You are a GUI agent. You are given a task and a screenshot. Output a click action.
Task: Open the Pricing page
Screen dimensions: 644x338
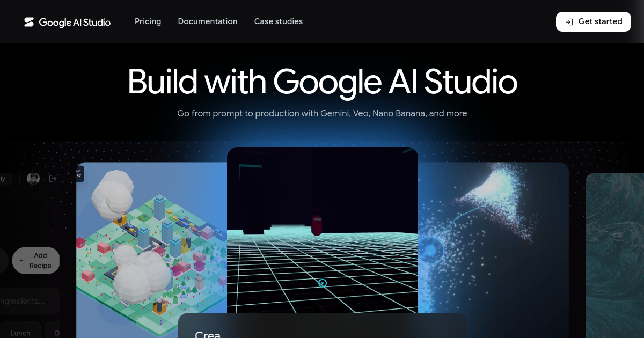pos(148,21)
